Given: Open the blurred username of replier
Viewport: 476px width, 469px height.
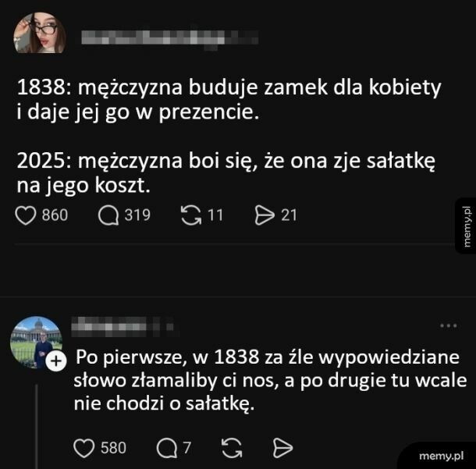Looking at the screenshot, I should click(123, 326).
